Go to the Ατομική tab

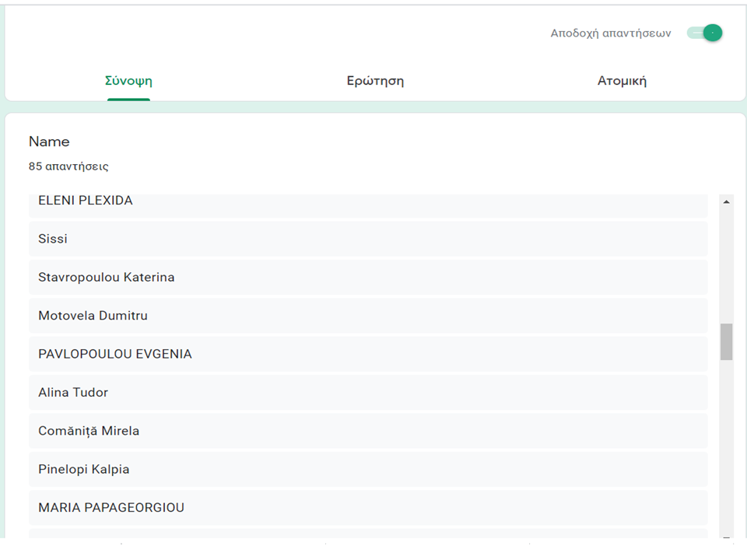[622, 81]
